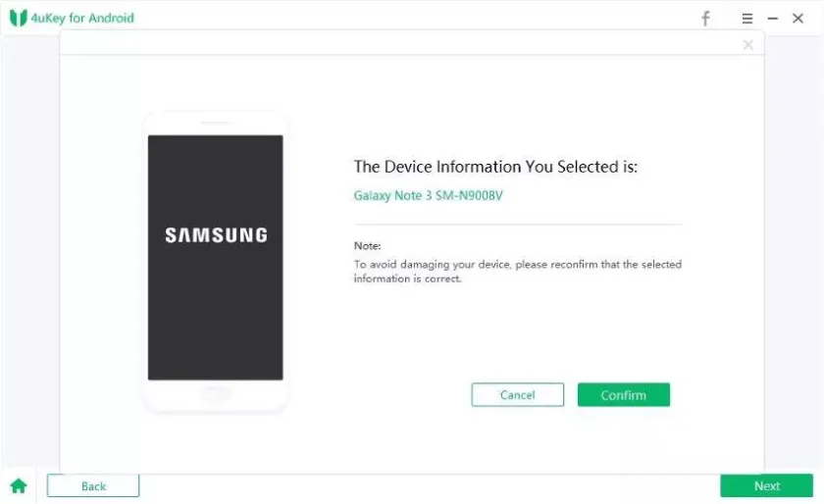Viewport: 824px width, 504px height.
Task: Open the hamburger menu in title bar
Action: pos(747,19)
